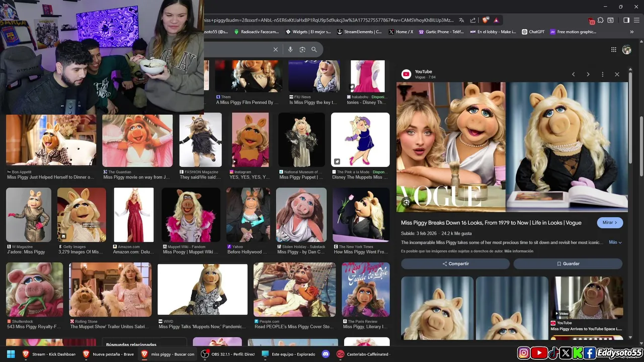Open The Guardian Miss Piggy movie thumbnail
The height and width of the screenshot is (362, 644).
coord(137,140)
